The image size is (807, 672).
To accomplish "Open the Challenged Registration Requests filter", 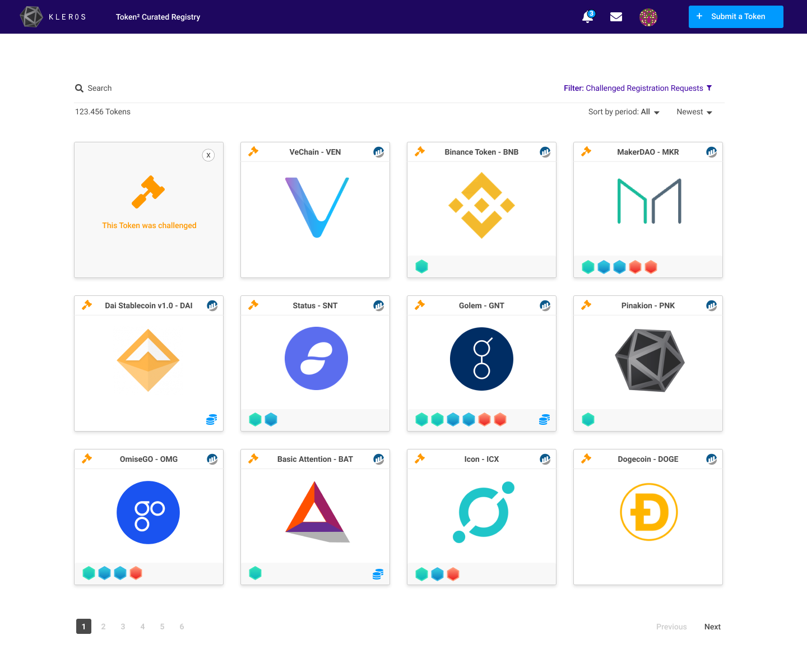I will point(638,88).
